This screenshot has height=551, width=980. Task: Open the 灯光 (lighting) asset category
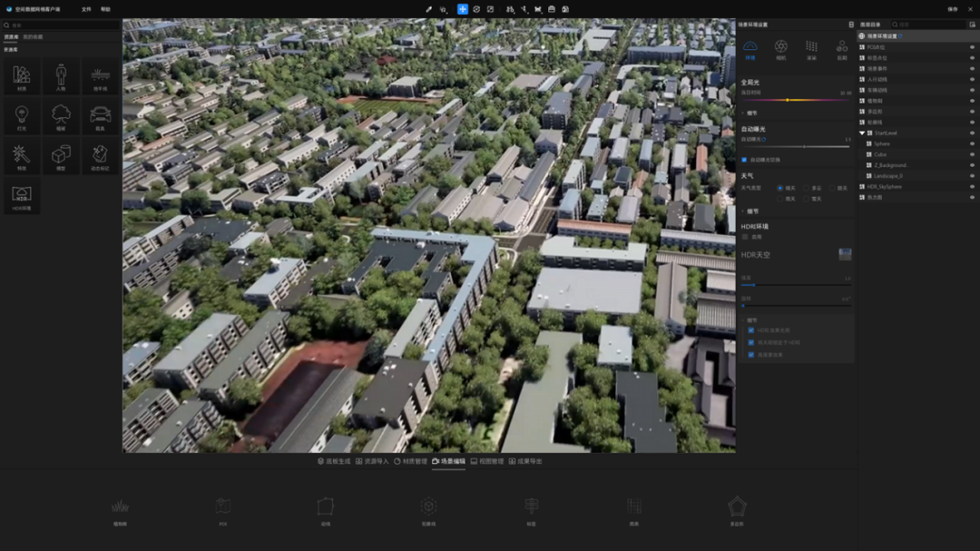click(22, 116)
